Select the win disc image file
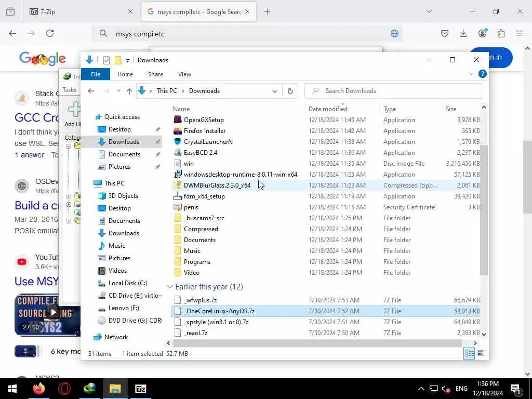The image size is (532, 399). point(189,164)
